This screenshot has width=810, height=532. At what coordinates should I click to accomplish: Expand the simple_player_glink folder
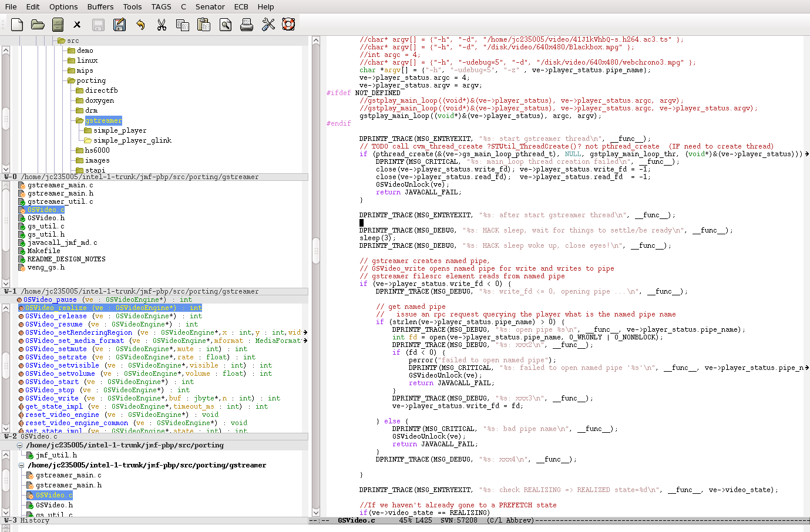coord(88,140)
